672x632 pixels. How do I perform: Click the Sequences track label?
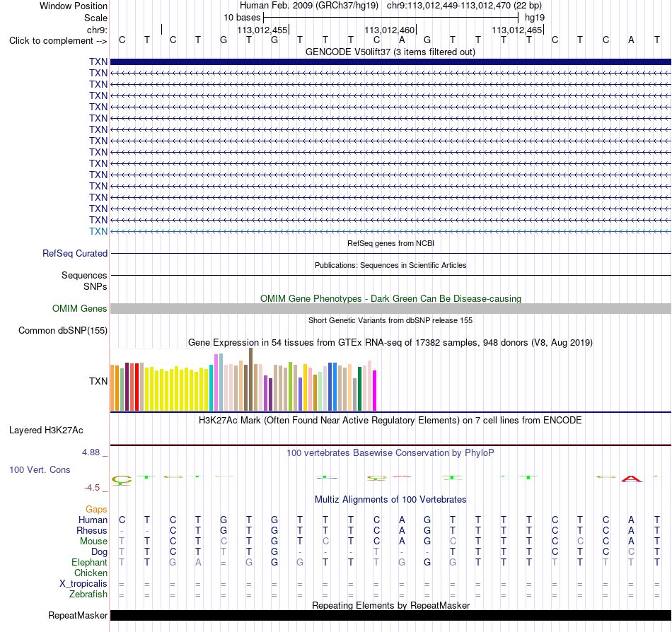pos(84,275)
